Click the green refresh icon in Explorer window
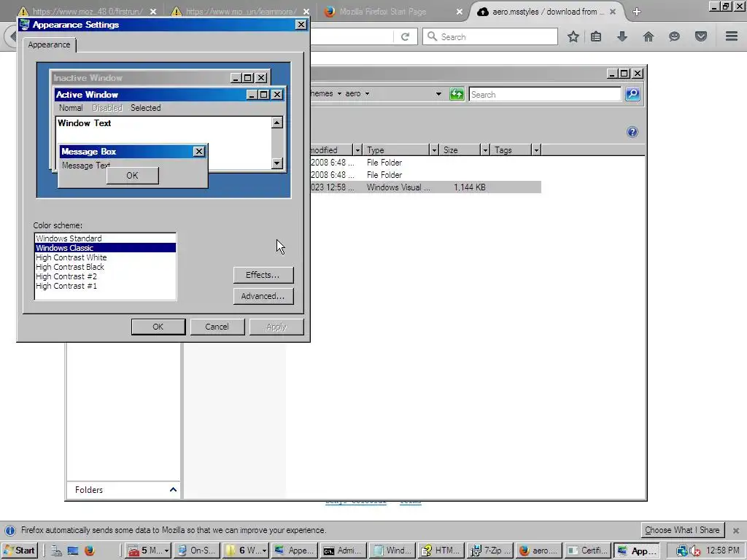The height and width of the screenshot is (560, 747). [457, 94]
